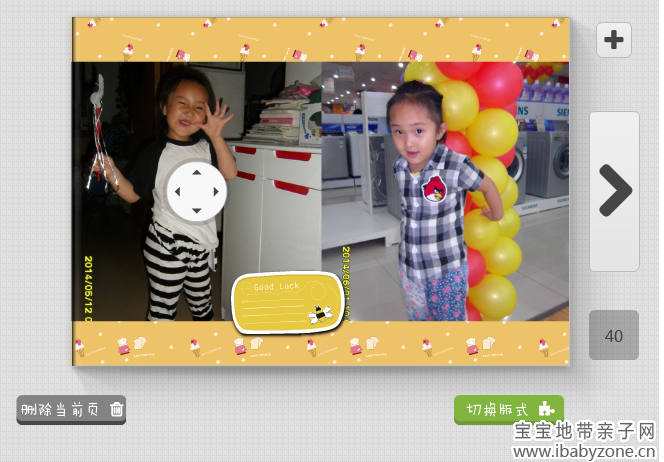
Task: Pan photo up with the up arrow
Action: (x=196, y=172)
